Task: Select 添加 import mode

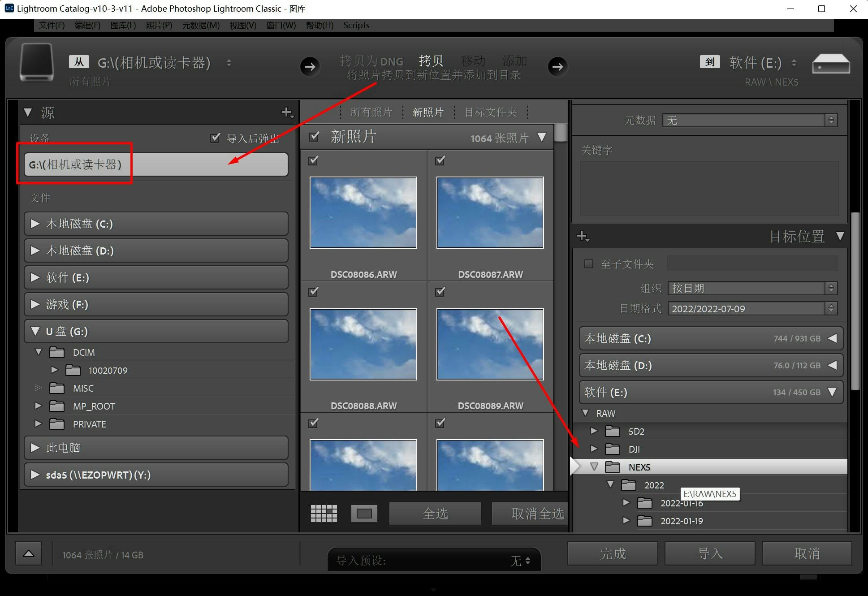Action: click(514, 61)
